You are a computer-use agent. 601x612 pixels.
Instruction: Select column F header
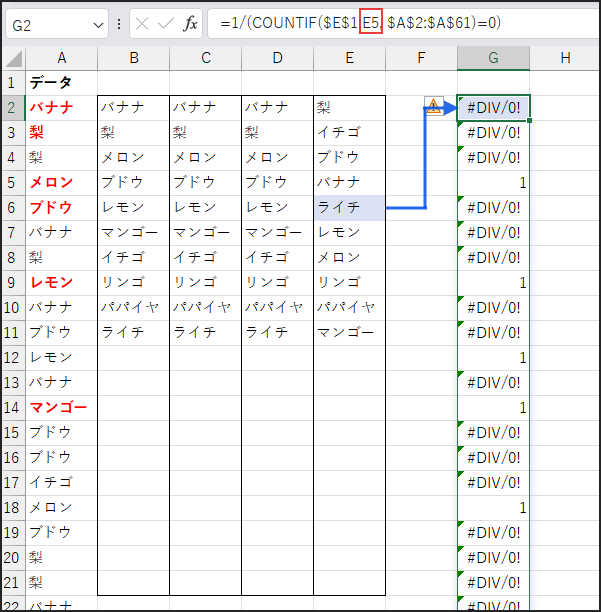click(421, 58)
